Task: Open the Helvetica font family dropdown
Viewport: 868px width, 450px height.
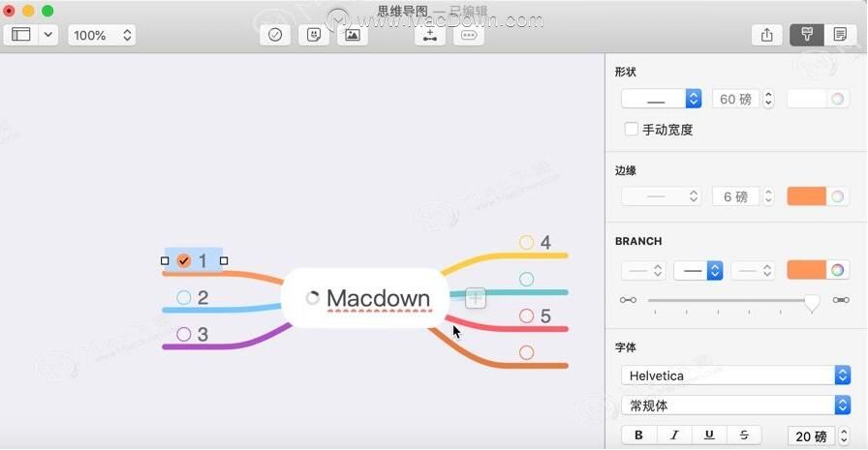Action: coord(735,375)
